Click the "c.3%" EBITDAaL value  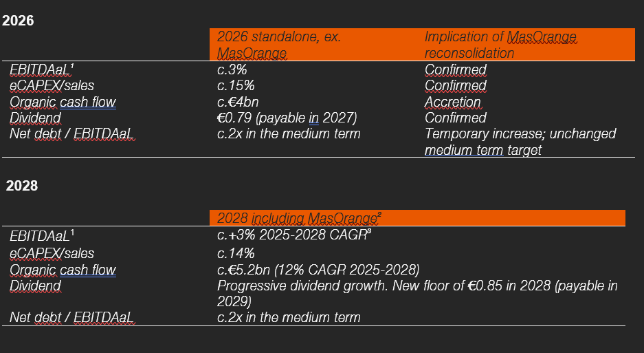pos(232,69)
